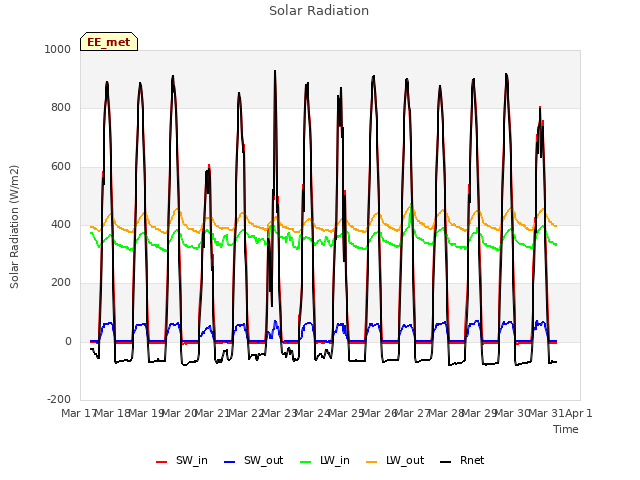Click the Rnet legend label
This screenshot has height=480, width=640.
(472, 460)
